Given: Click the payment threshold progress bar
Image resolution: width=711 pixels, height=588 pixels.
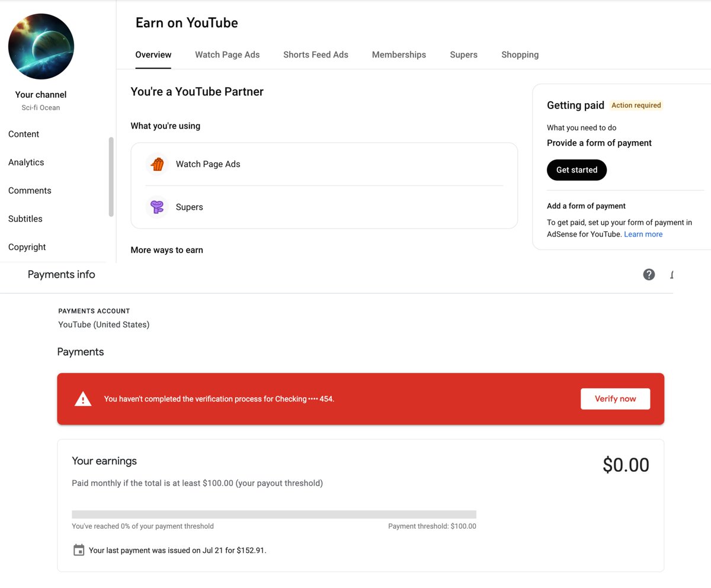Looking at the screenshot, I should [x=274, y=514].
